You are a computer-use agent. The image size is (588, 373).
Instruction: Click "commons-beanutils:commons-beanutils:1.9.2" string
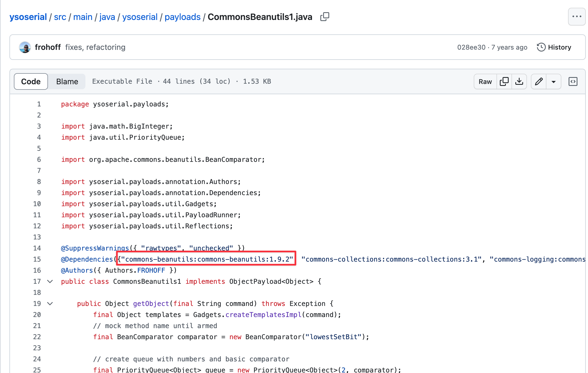coord(207,259)
